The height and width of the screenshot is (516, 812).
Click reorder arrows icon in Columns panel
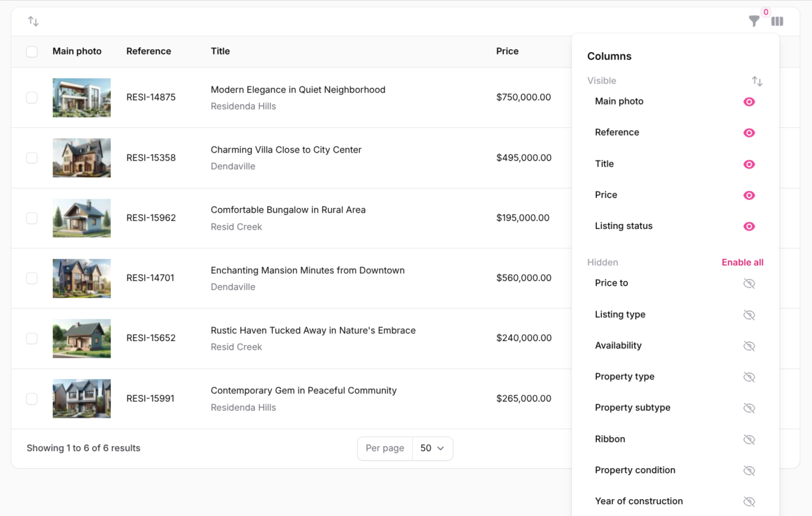757,81
